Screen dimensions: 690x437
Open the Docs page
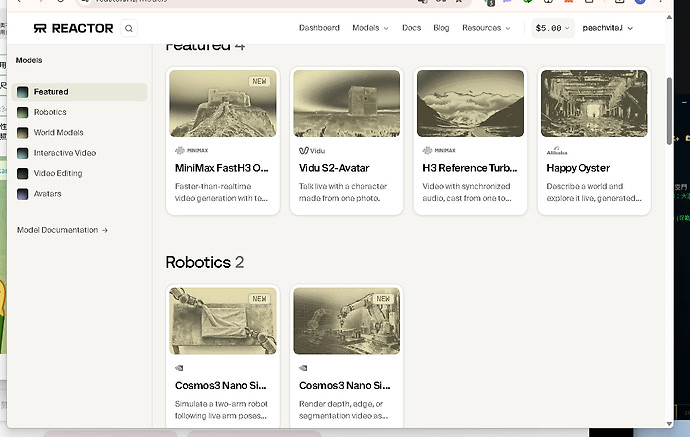click(x=411, y=28)
